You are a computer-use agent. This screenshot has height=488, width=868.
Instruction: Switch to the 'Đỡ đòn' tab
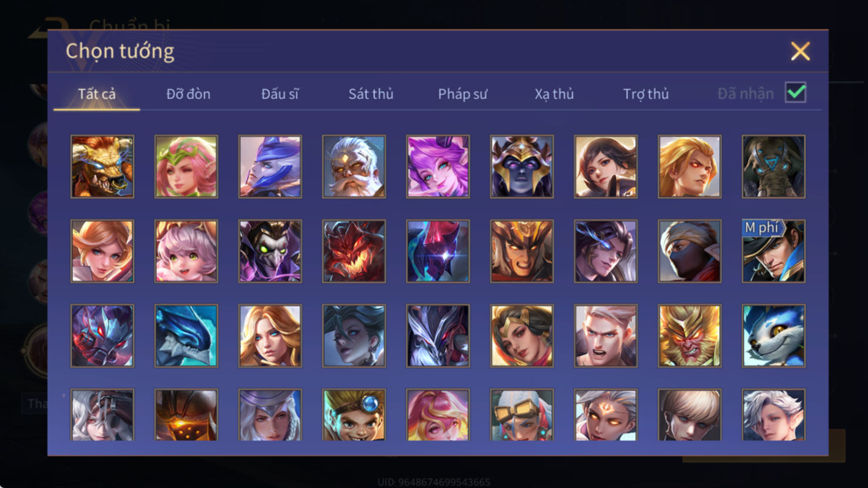(x=188, y=94)
